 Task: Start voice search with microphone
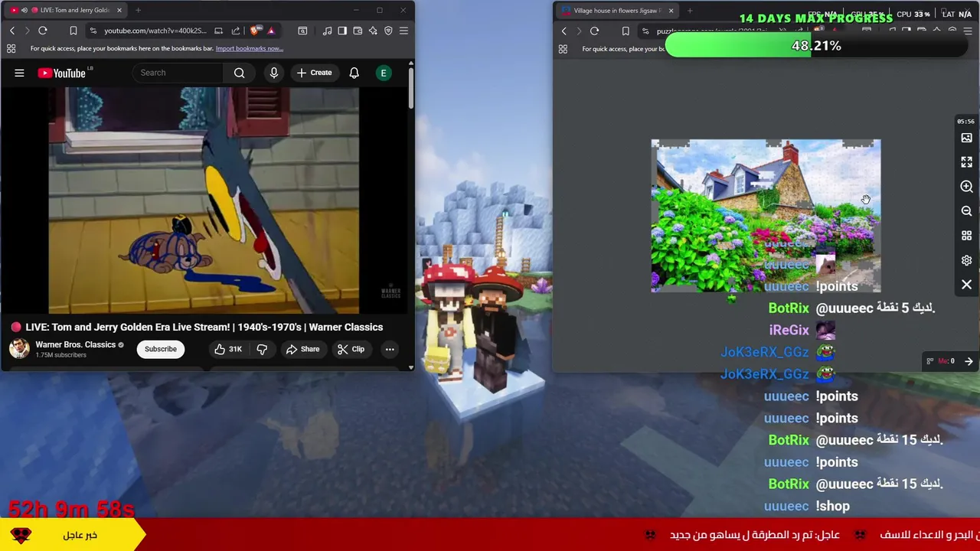coord(274,73)
